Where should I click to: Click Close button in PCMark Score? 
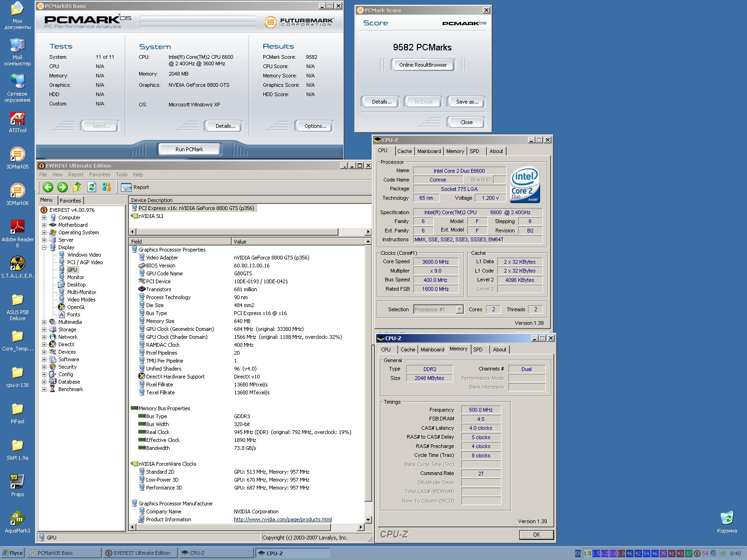[x=466, y=122]
